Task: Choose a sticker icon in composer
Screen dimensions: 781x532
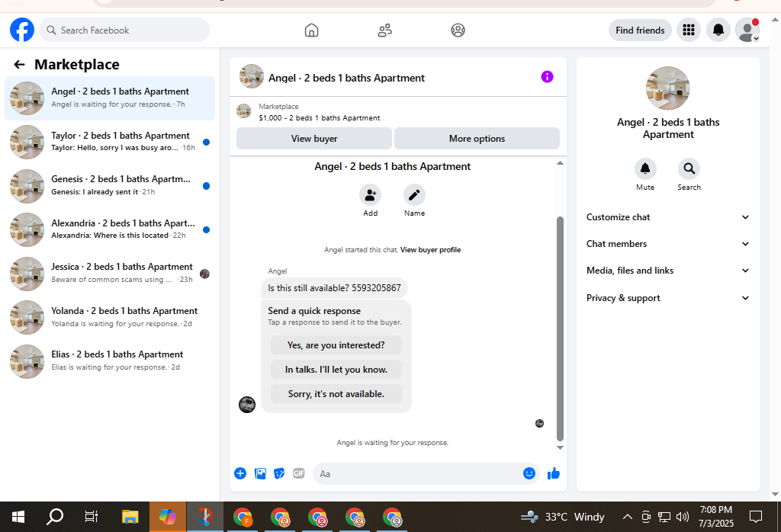Action: click(279, 473)
